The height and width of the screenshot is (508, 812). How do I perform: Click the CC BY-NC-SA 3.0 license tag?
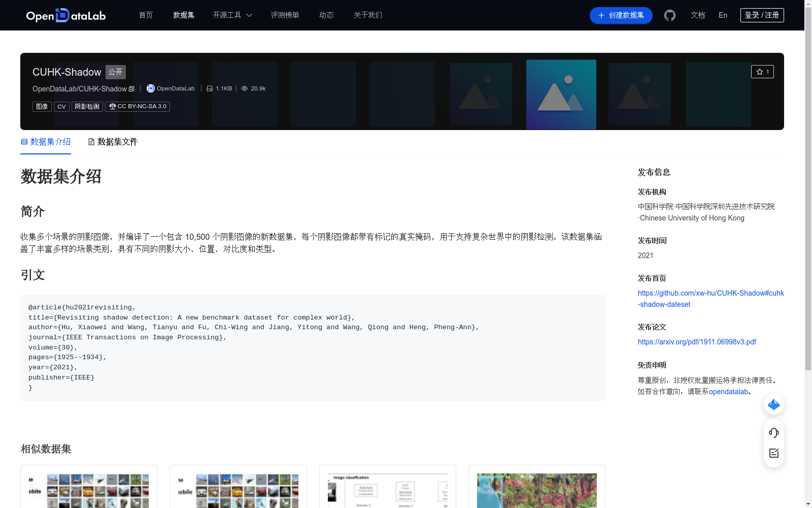tap(138, 107)
